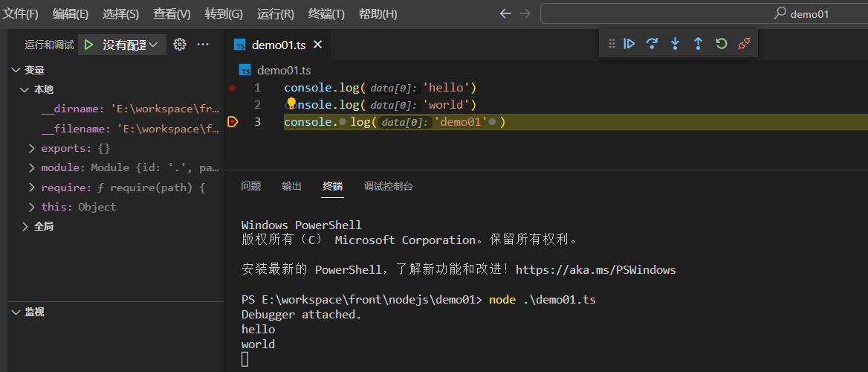Switch to the 调试控制台 tab
Screen dimensions: 868x372
[388, 186]
